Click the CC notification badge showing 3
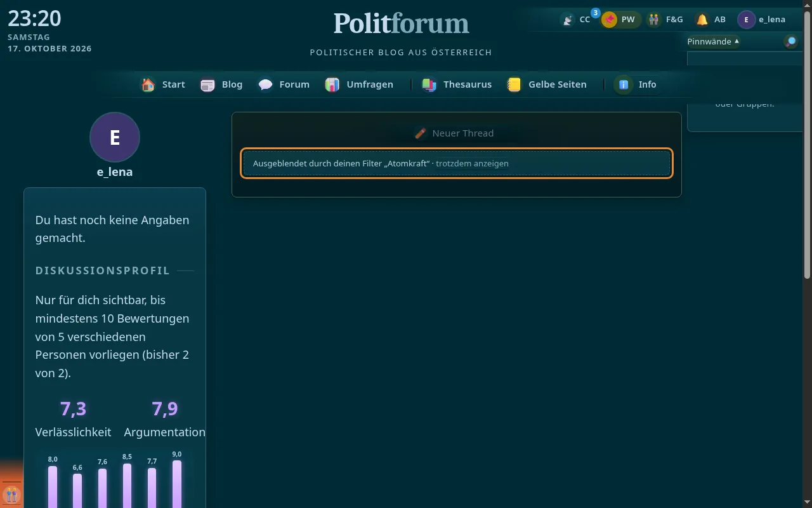The image size is (812, 508). coord(596,13)
